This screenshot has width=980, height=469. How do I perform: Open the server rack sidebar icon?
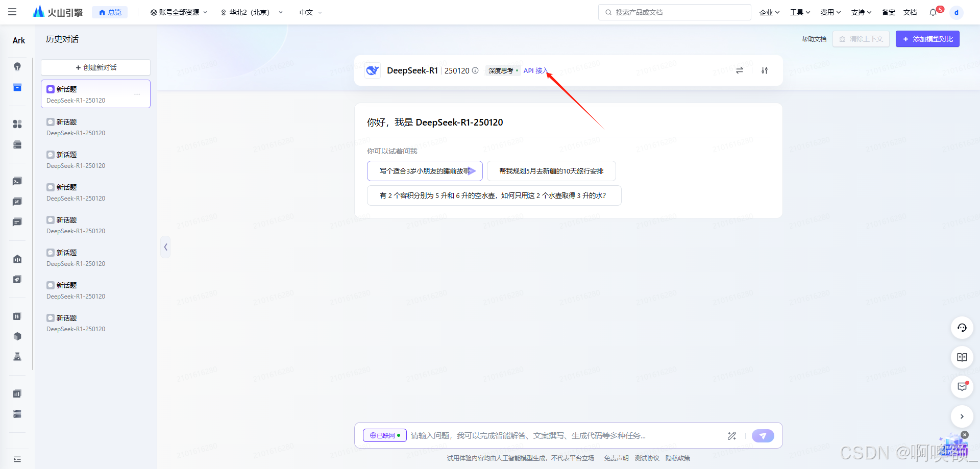(17, 414)
